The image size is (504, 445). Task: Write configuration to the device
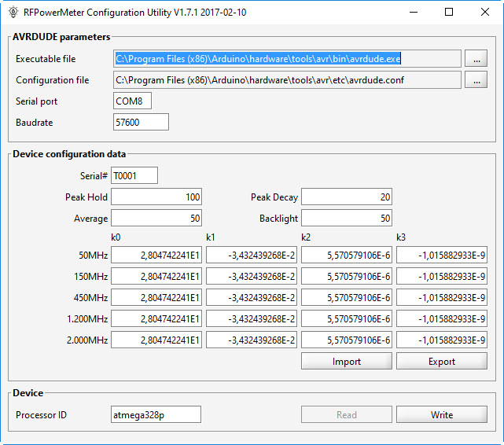(442, 414)
